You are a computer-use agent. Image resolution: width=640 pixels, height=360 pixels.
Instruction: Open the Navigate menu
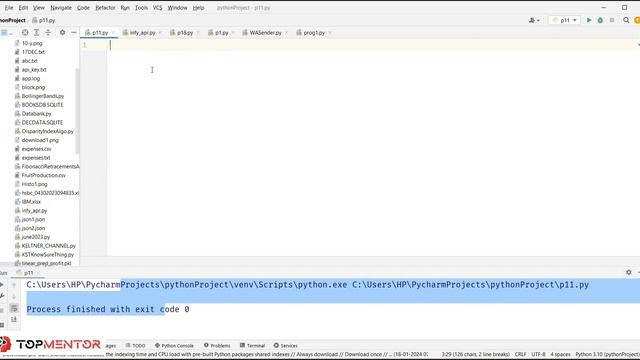tap(61, 8)
